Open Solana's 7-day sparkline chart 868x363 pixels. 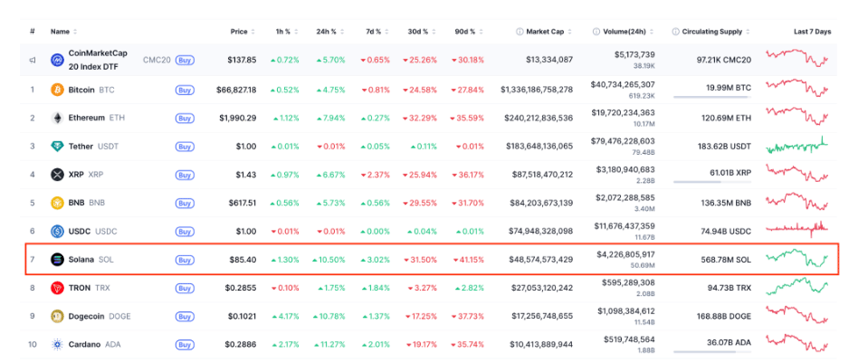pos(797,259)
